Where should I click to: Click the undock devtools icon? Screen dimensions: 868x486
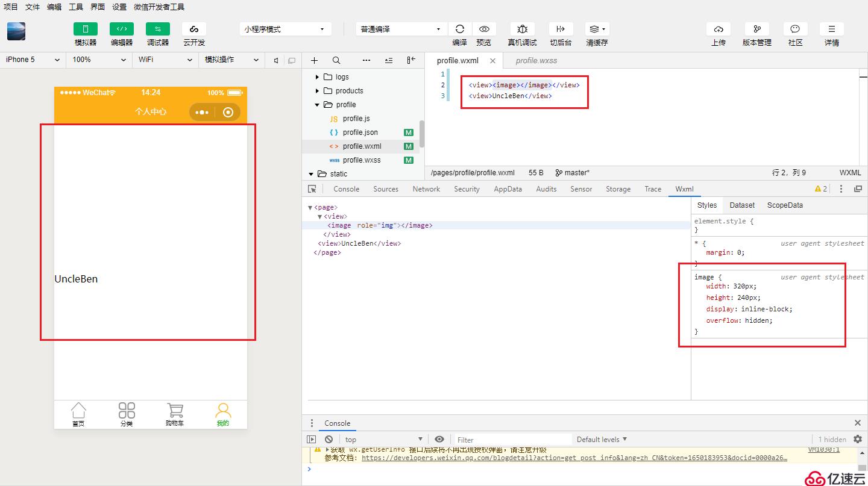[x=858, y=189]
